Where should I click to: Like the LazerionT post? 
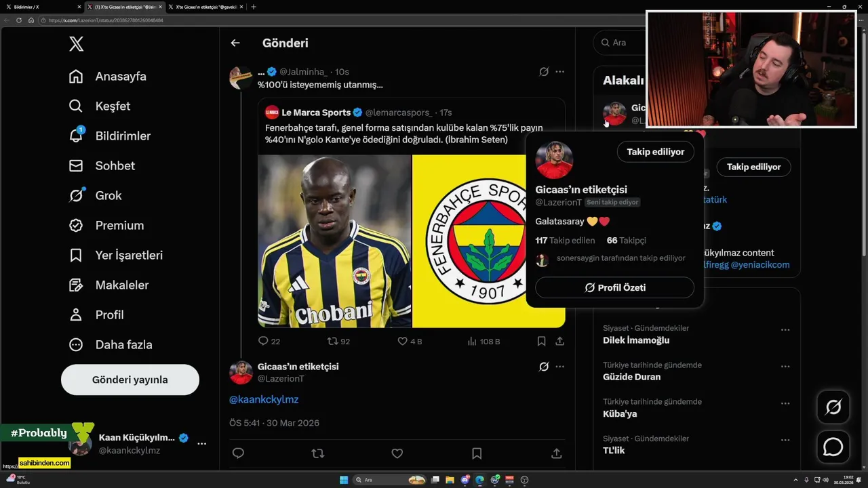pyautogui.click(x=397, y=453)
